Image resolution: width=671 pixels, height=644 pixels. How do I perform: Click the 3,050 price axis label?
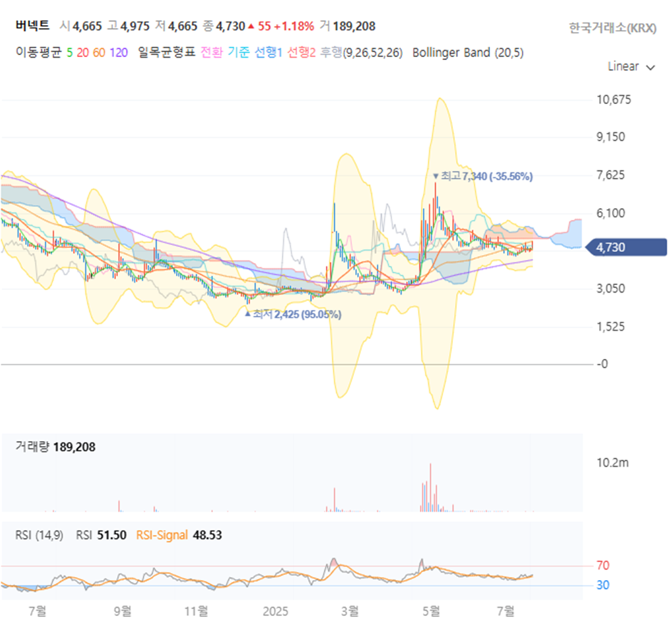[x=611, y=288]
